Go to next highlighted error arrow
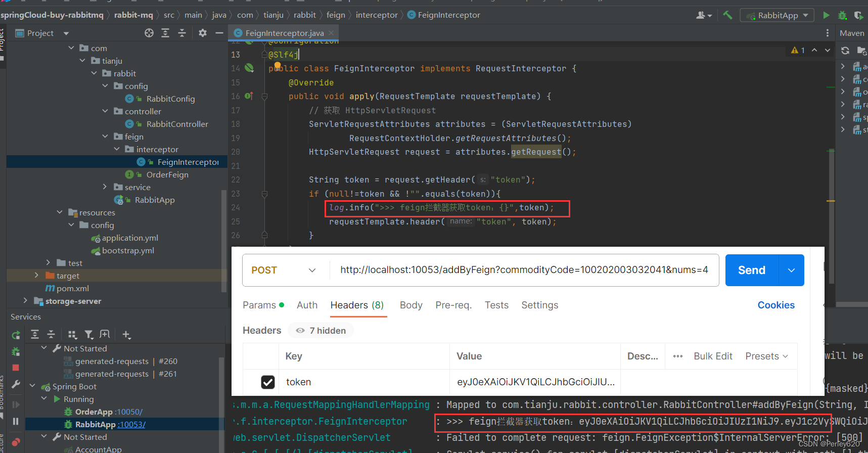868x453 pixels. click(828, 50)
